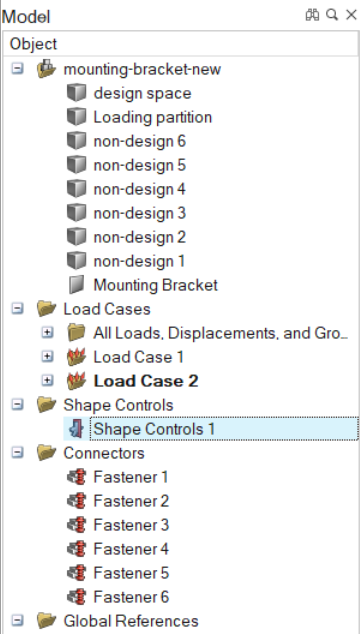The image size is (360, 634).
Task: Collapse the mounting-bracket-new assembly tree
Action: (17, 69)
